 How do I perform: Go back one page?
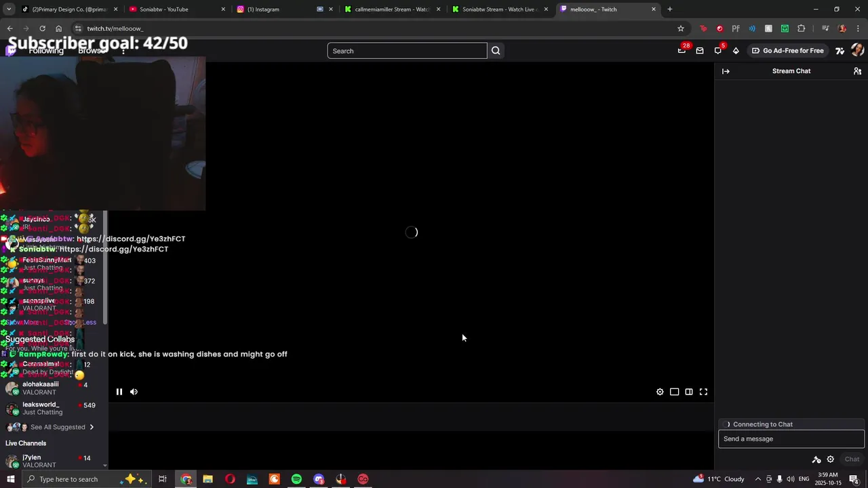tap(9, 28)
